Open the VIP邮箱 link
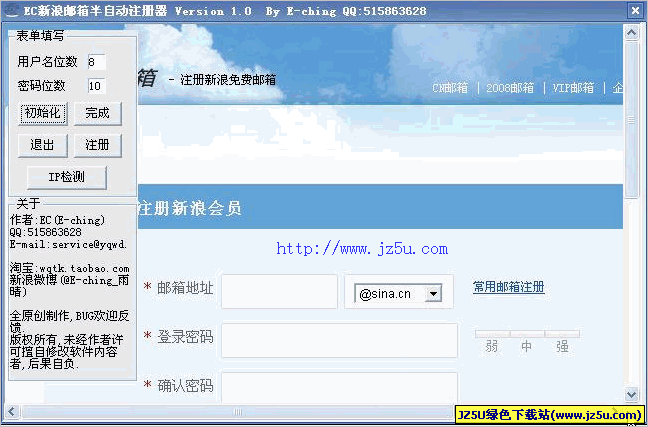This screenshot has height=427, width=648. (x=573, y=88)
